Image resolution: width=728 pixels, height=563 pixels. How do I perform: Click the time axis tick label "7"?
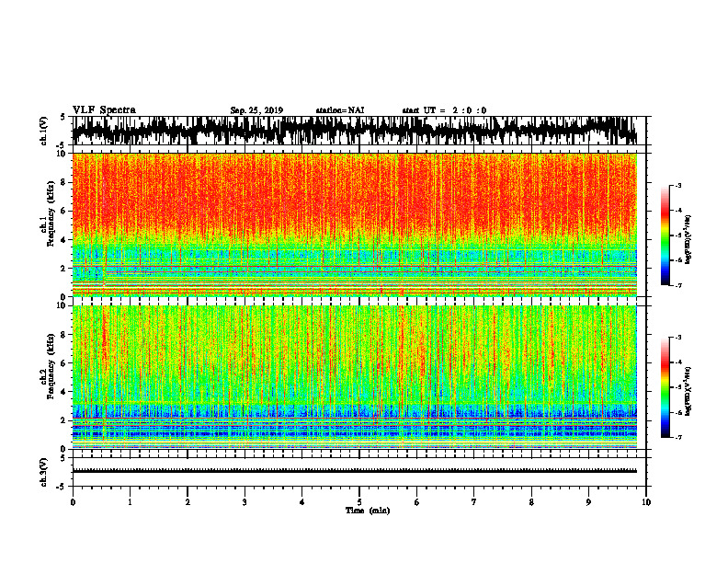click(x=474, y=502)
